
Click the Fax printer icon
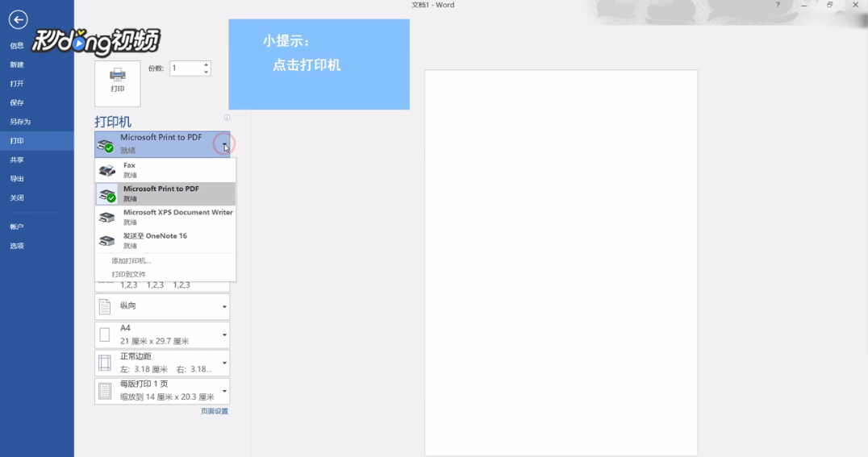106,170
